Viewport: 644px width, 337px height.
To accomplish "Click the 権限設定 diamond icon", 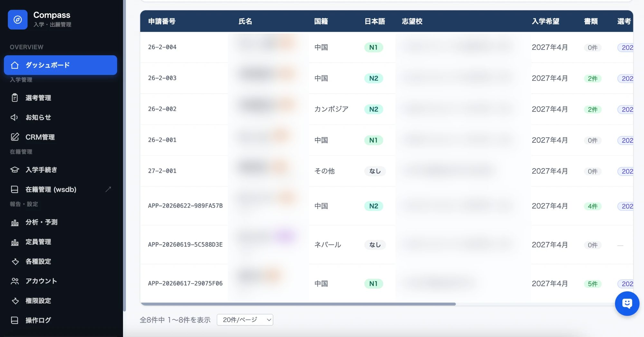I will [x=15, y=301].
